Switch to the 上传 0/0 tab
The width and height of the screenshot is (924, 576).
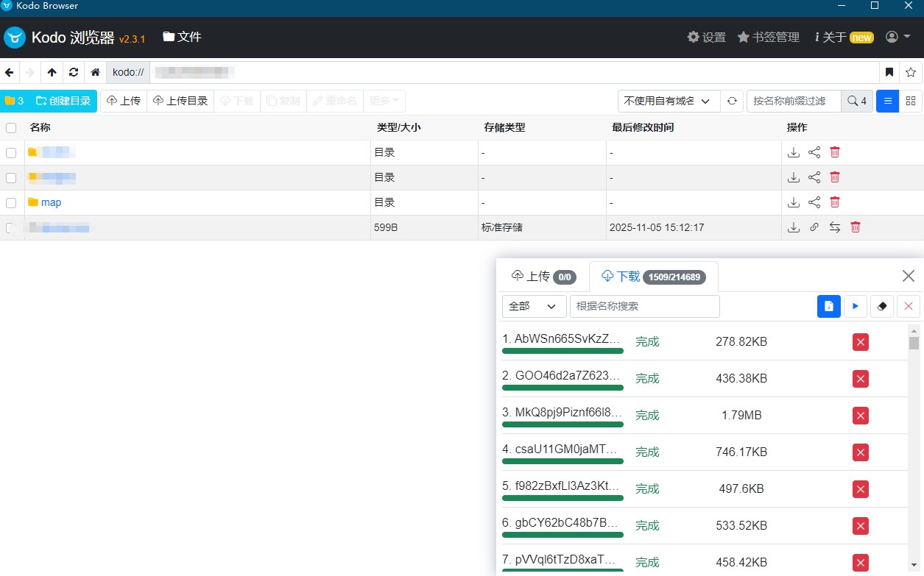pyautogui.click(x=543, y=277)
